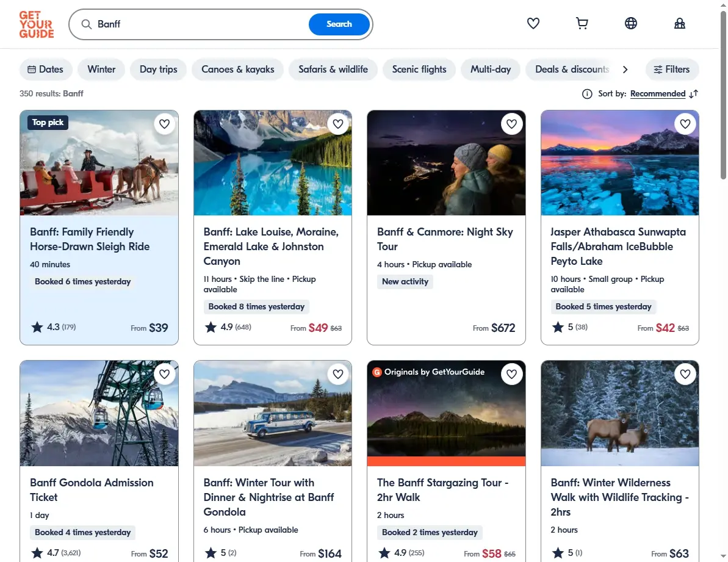This screenshot has width=728, height=562.
Task: Open the profile account icon
Action: [679, 23]
